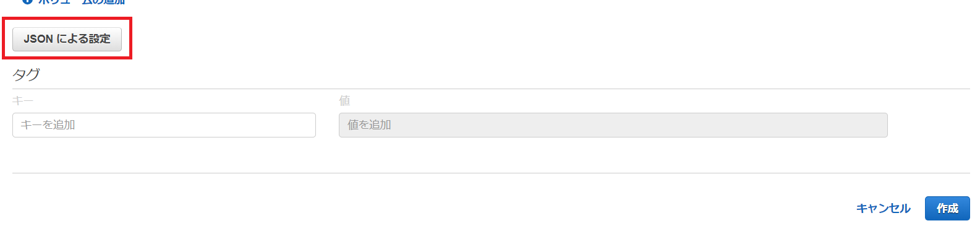
Task: Click the 値を追加 tag value field
Action: (x=613, y=125)
